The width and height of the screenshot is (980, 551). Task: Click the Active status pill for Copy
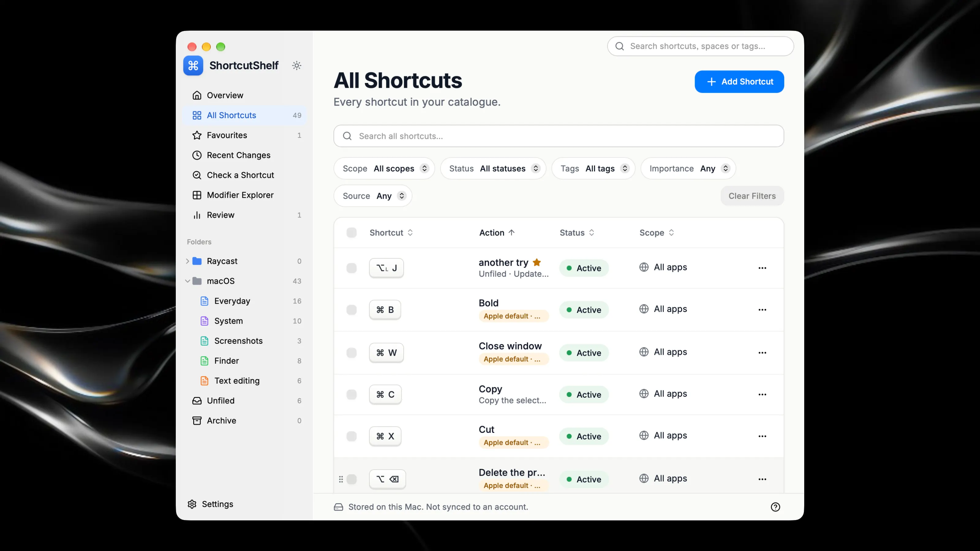(x=584, y=394)
